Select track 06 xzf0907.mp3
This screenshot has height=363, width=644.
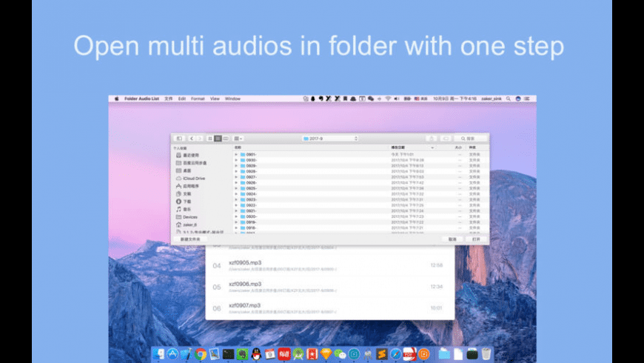[330, 308]
